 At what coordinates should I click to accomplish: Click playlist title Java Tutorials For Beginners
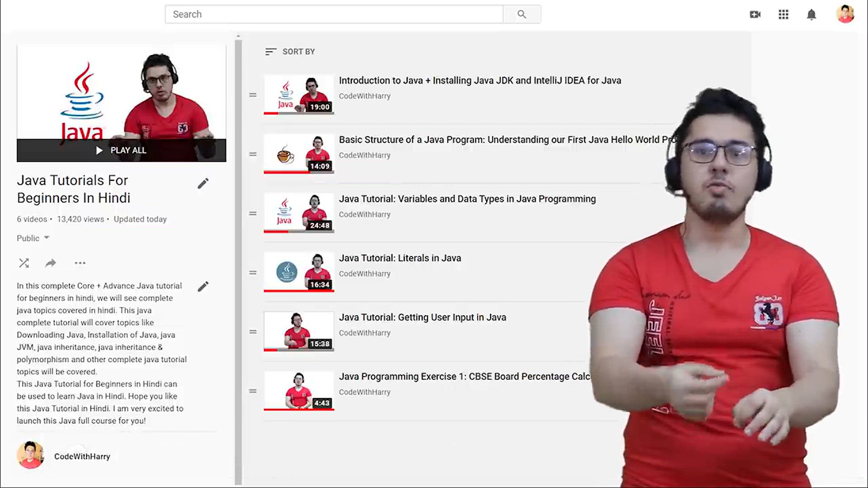pyautogui.click(x=74, y=189)
